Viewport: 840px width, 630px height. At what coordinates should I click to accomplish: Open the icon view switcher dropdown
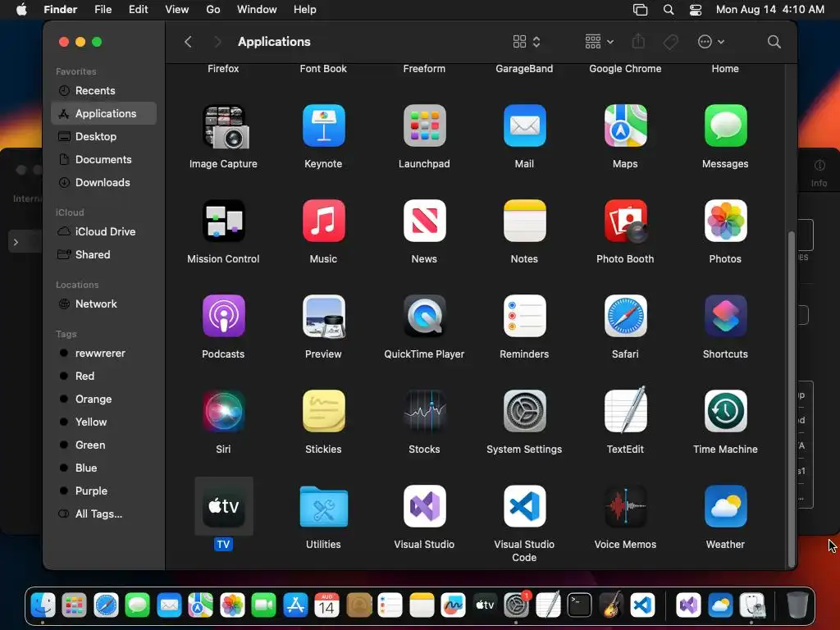click(x=527, y=42)
